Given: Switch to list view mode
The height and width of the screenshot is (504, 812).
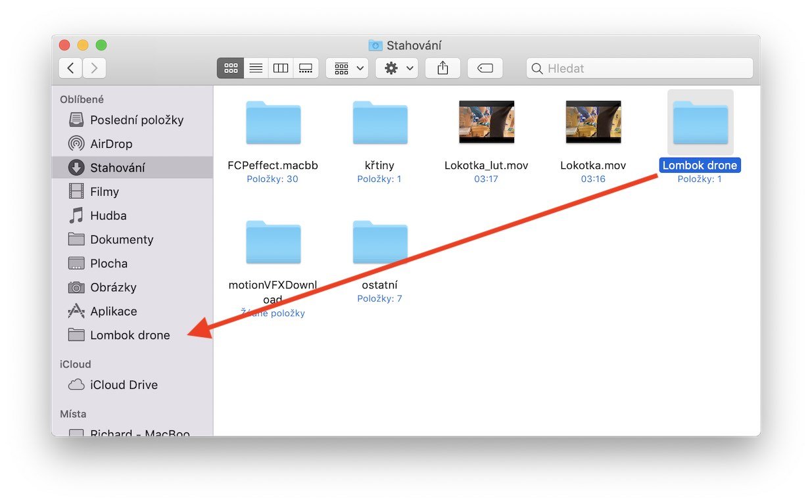Looking at the screenshot, I should [256, 68].
